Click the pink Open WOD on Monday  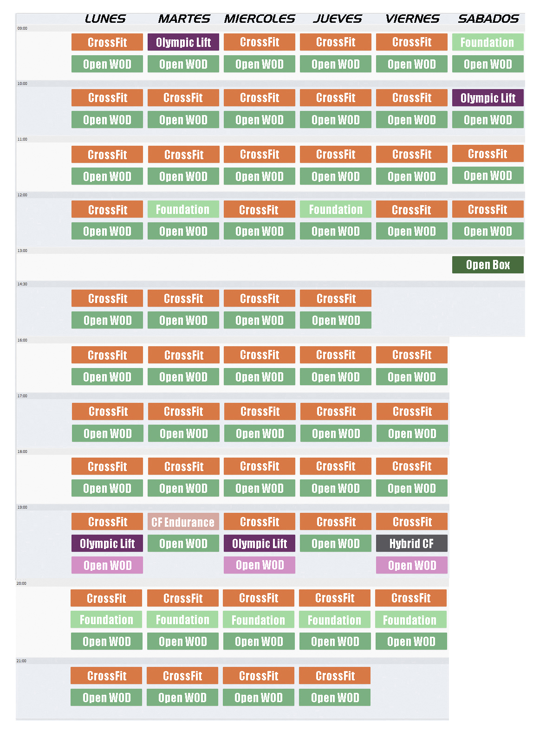pyautogui.click(x=107, y=565)
